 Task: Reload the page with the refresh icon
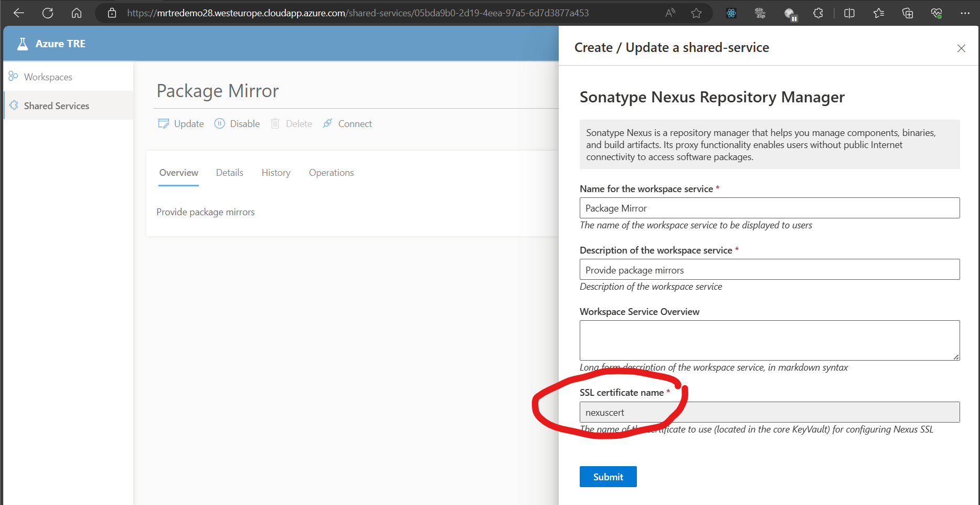pyautogui.click(x=48, y=13)
